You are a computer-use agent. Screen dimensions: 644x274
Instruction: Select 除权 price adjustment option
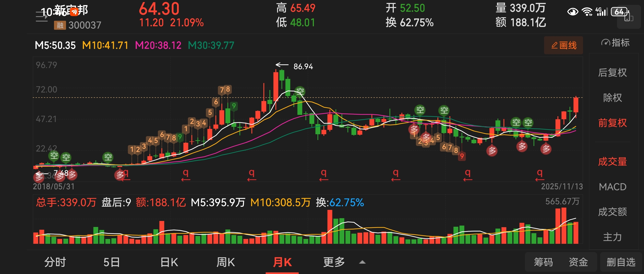click(x=612, y=98)
